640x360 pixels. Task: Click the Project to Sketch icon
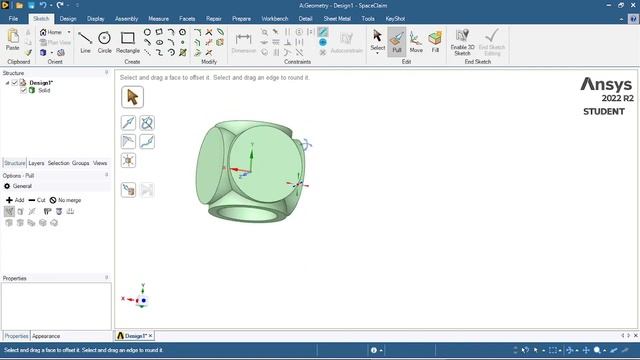220,42
